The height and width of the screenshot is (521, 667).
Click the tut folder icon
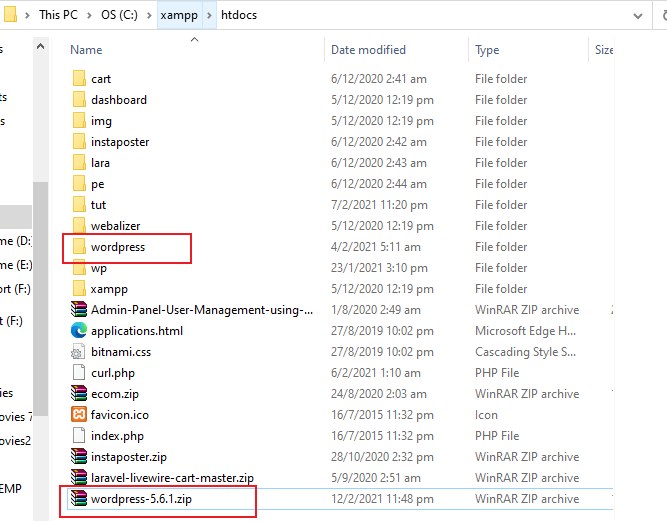click(x=79, y=205)
